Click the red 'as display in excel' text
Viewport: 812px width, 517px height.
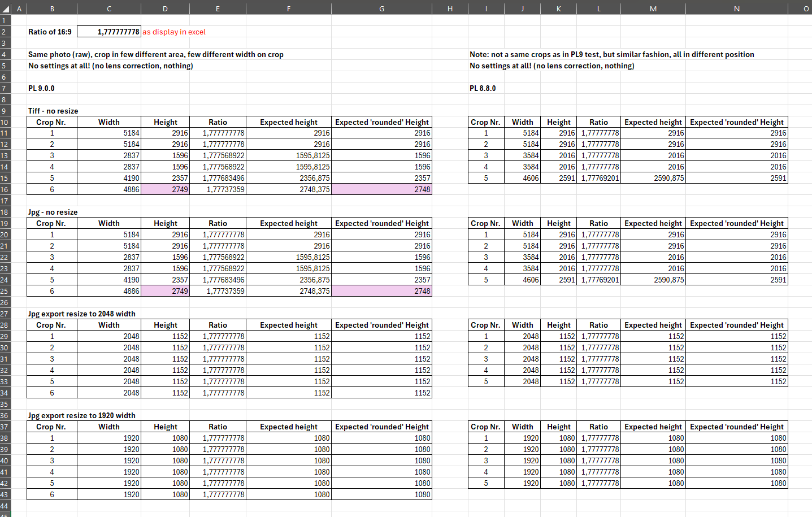click(174, 32)
